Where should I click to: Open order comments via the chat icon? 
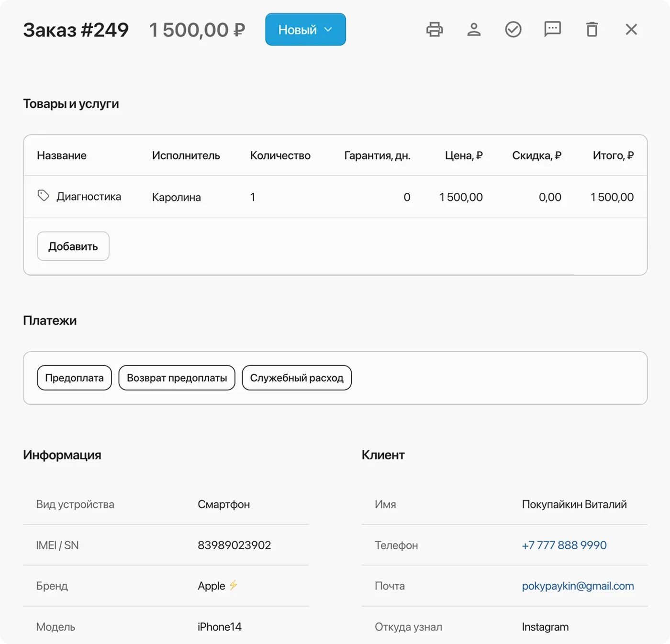[552, 29]
